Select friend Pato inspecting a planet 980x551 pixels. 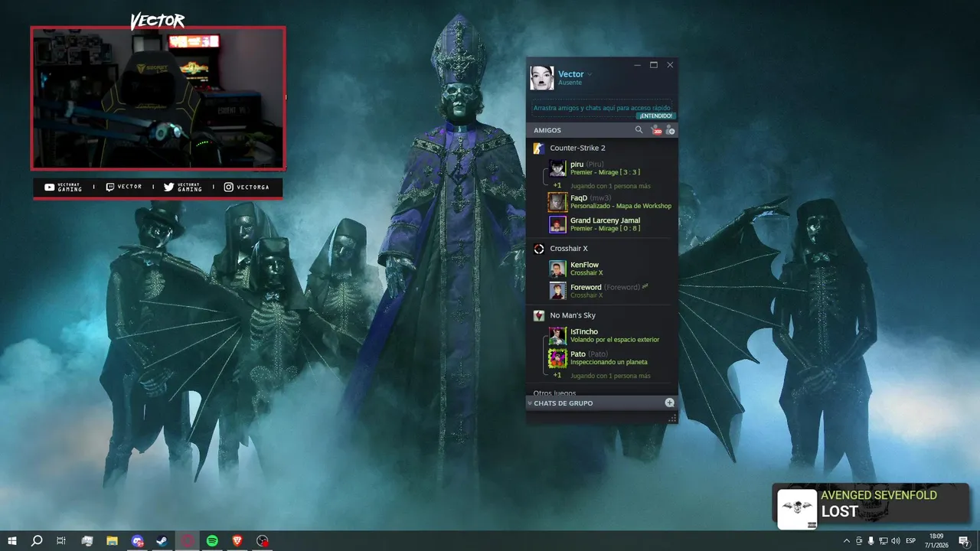tap(609, 358)
